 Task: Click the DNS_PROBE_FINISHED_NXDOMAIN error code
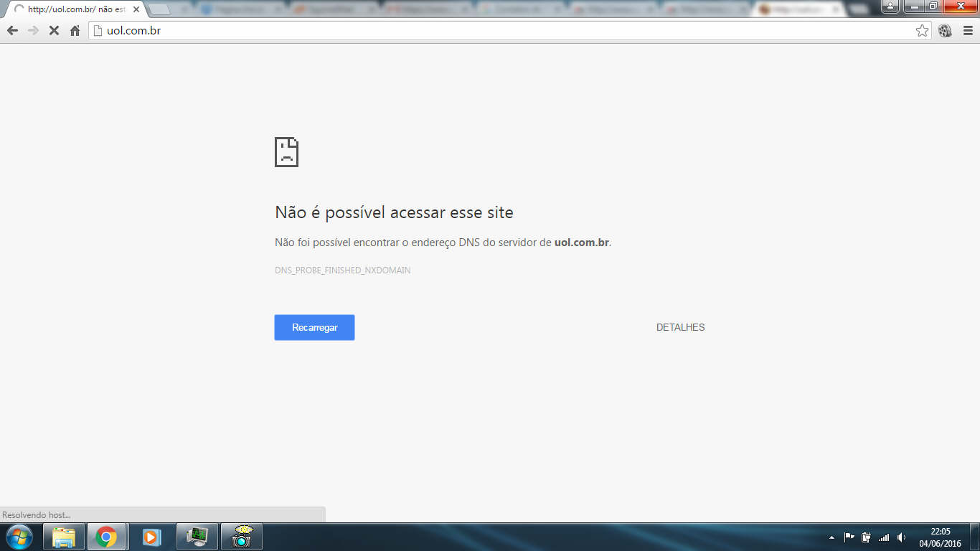(x=343, y=270)
